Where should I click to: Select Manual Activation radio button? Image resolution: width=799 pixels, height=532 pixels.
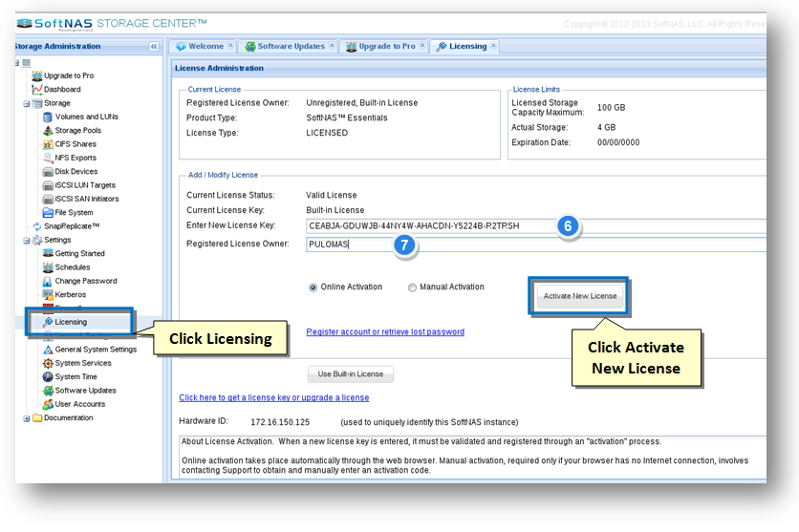(412, 287)
